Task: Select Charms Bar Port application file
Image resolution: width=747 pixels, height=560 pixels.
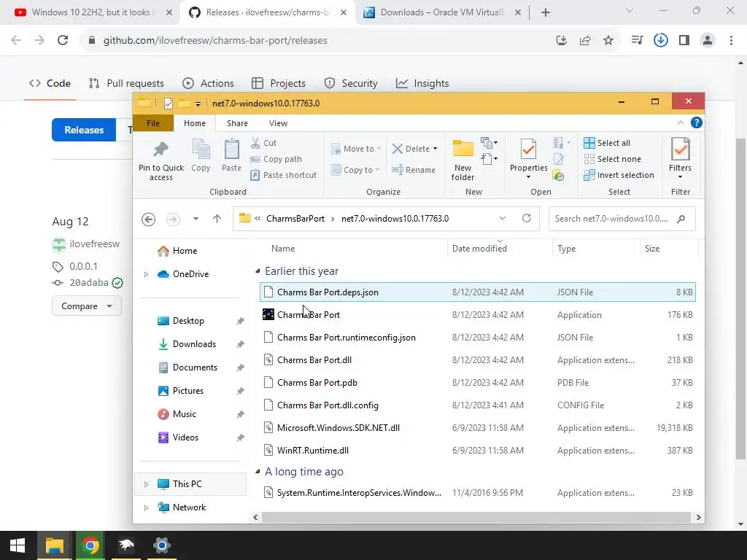Action: (x=478, y=315)
